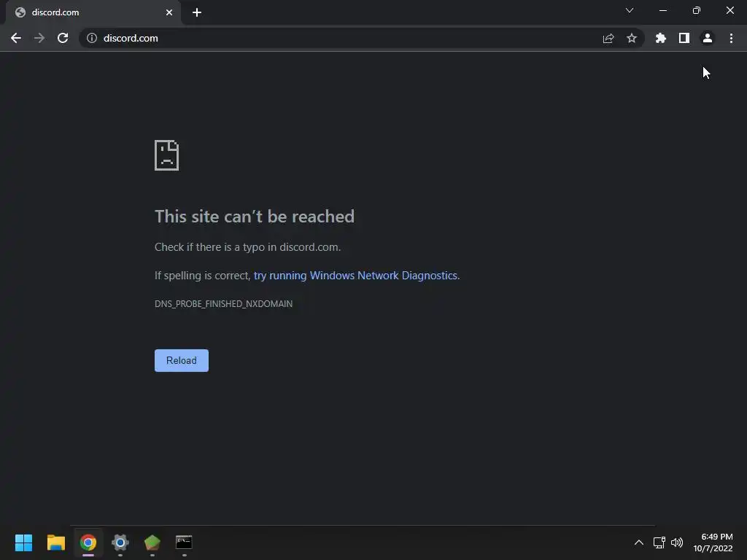The image size is (747, 560).
Task: Open a new tab with plus button
Action: tap(197, 12)
